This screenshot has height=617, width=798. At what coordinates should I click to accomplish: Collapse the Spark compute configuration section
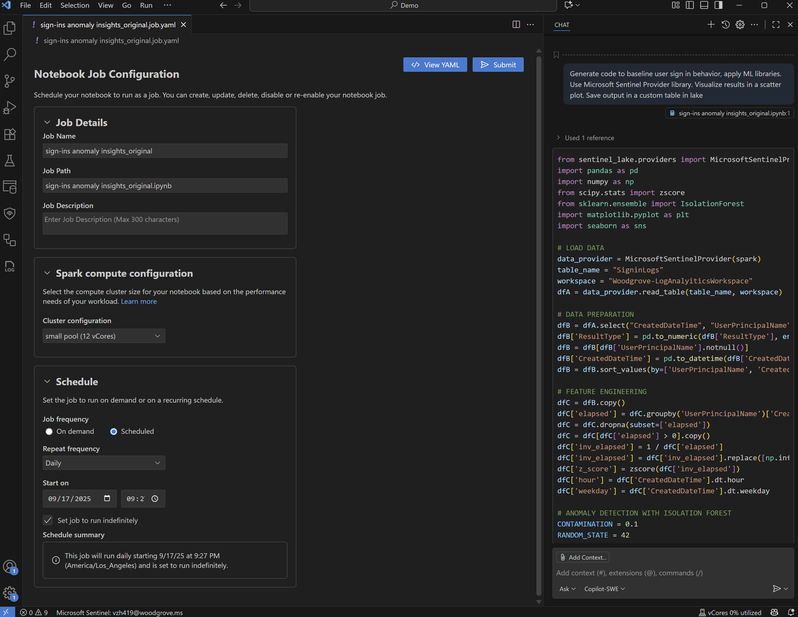(47, 273)
